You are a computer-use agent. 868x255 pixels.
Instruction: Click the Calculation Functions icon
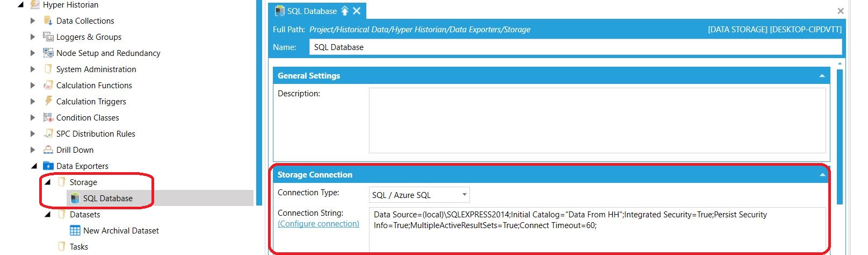[x=48, y=86]
